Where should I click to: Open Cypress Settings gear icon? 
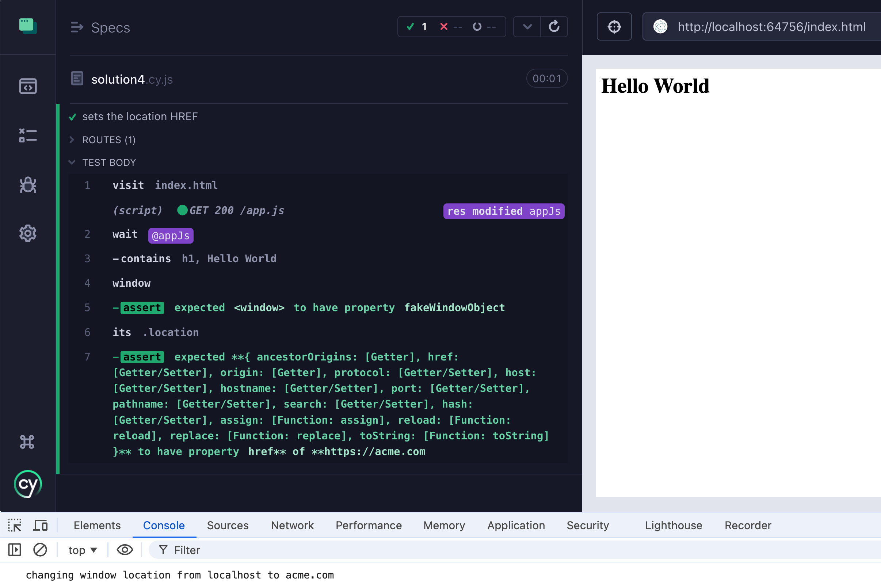click(28, 233)
